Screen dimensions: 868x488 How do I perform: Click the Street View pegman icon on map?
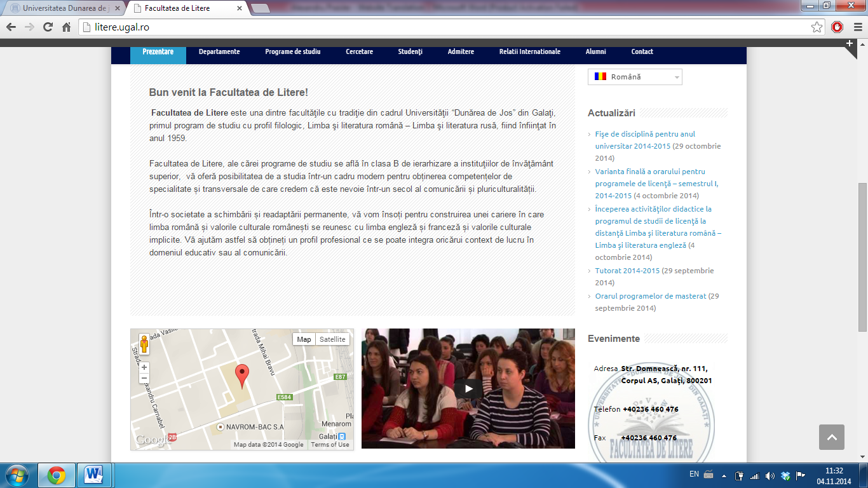click(x=144, y=344)
